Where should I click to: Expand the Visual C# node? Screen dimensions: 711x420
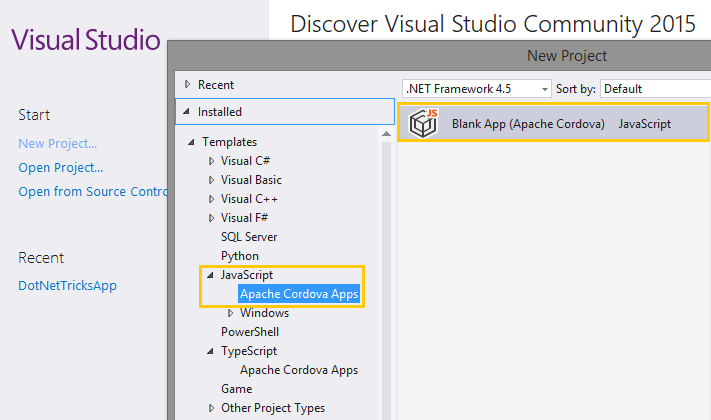coord(211,161)
